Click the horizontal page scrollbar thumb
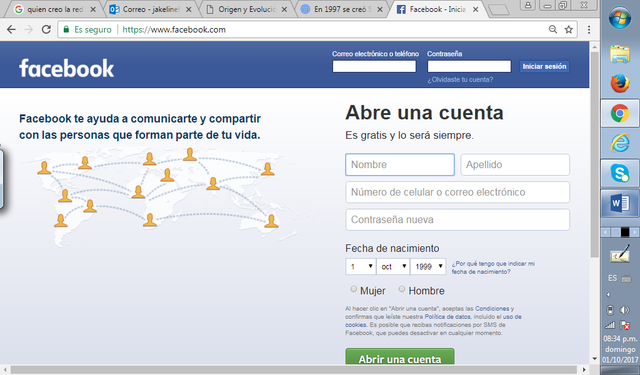 [x=293, y=370]
